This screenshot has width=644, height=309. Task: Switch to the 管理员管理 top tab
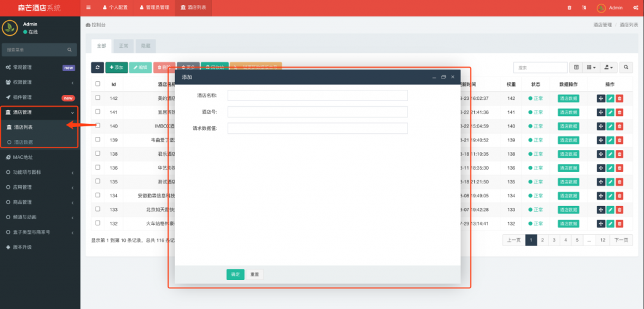coord(153,8)
